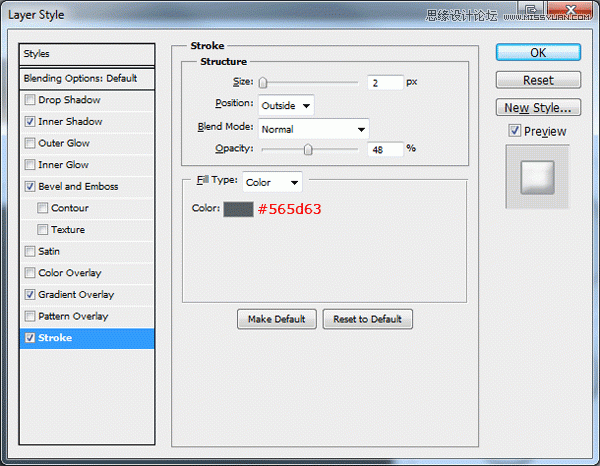Click the Make Default button

click(277, 319)
